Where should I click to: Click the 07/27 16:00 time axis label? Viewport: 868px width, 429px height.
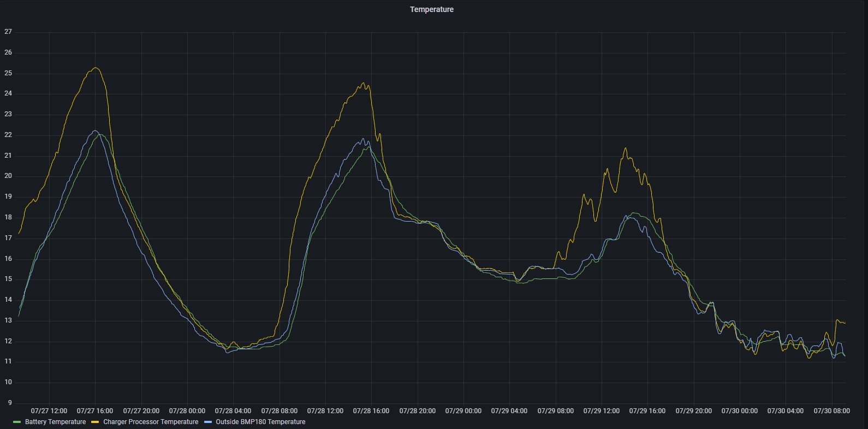tap(95, 411)
